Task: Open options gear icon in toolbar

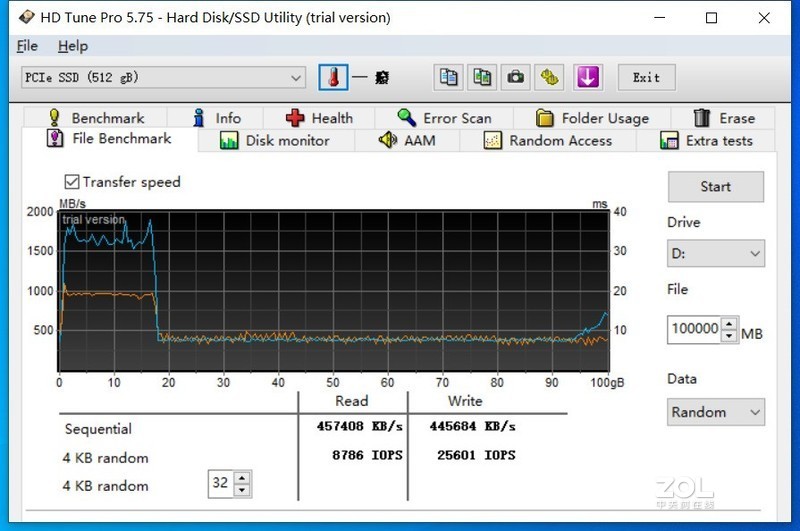Action: click(x=549, y=78)
